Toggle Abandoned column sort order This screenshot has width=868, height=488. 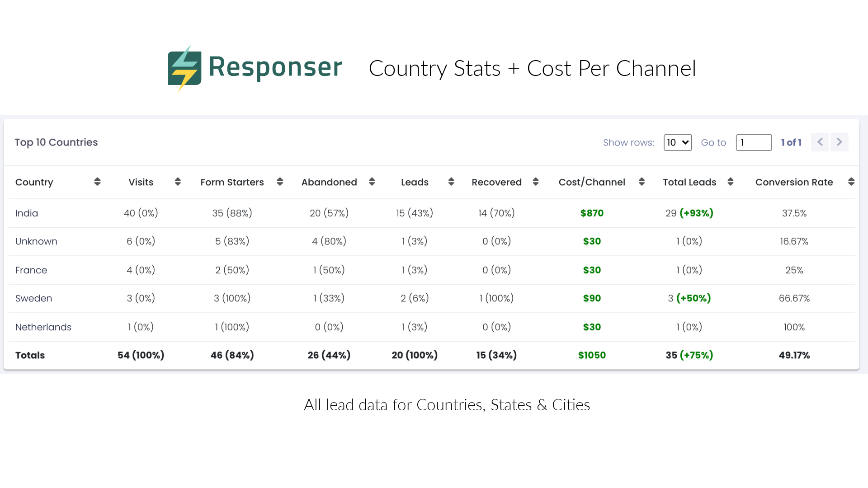(x=372, y=182)
